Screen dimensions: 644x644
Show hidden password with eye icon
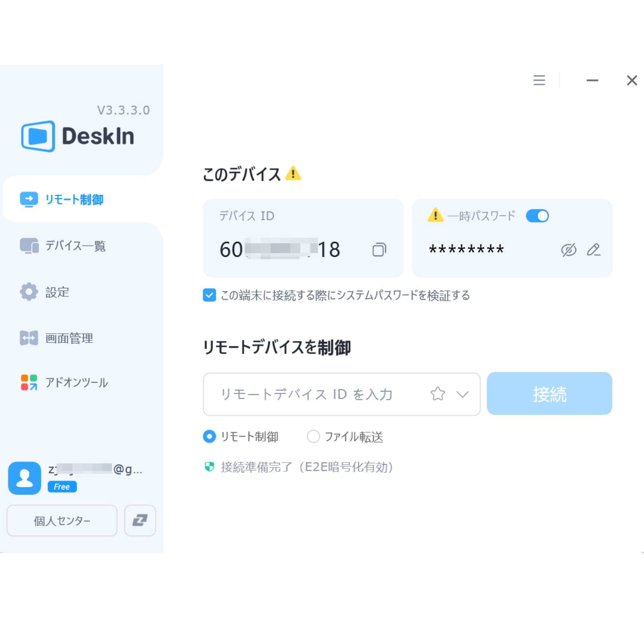coord(568,250)
